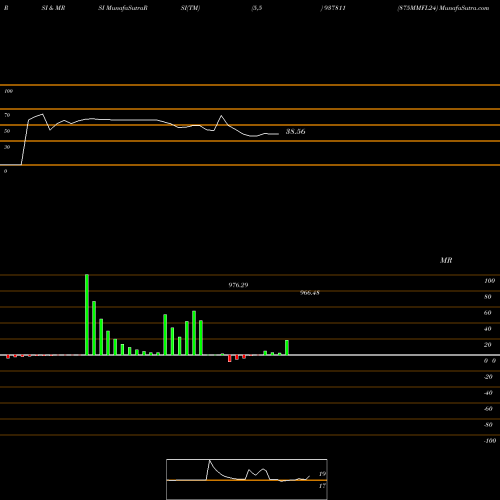
Task: Click the 966.48 price label
Action: (310, 293)
